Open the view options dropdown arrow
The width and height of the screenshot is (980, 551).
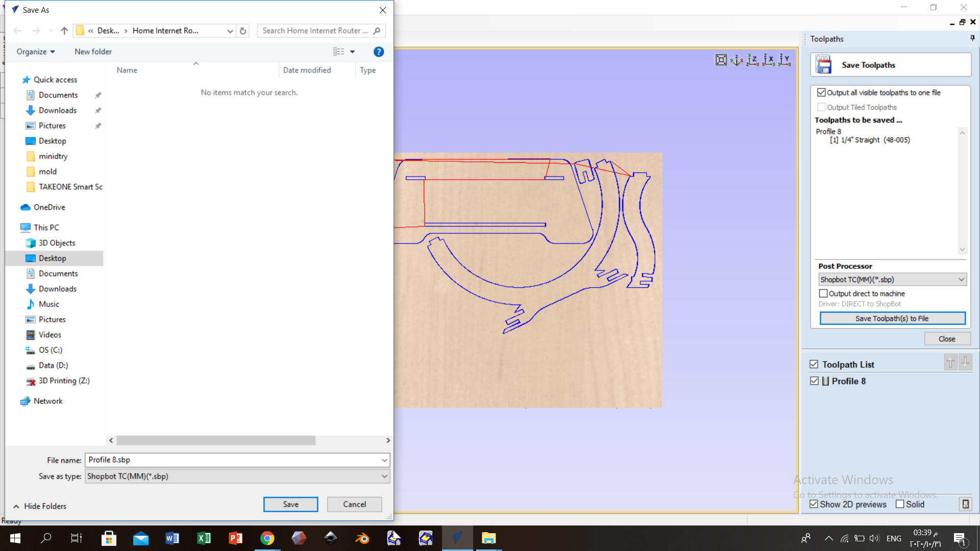[352, 52]
